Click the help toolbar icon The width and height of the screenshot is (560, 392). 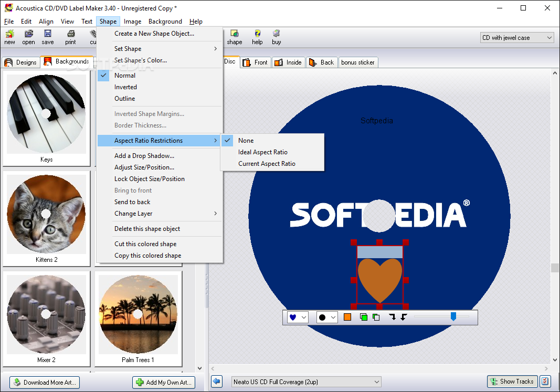[x=257, y=37]
